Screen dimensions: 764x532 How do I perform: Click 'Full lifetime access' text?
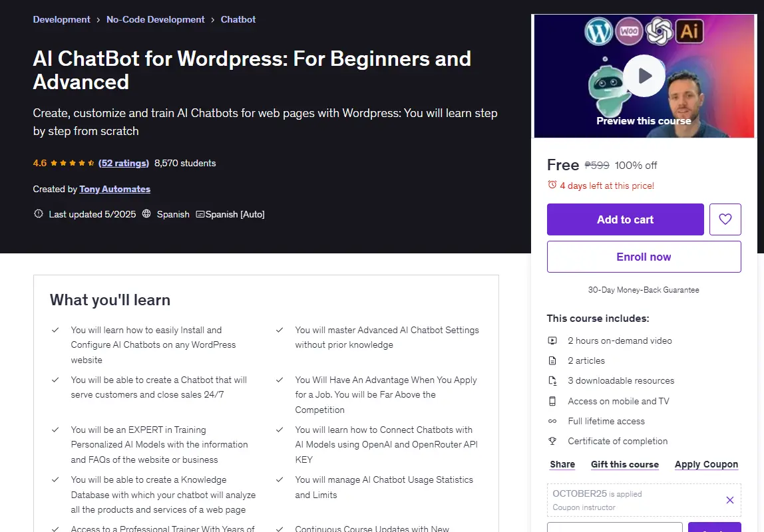click(x=606, y=421)
